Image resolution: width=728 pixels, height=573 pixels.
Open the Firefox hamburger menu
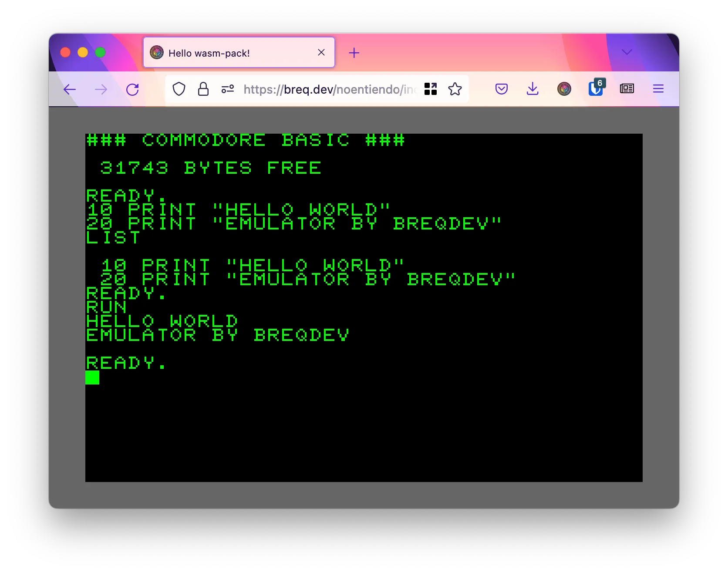click(658, 89)
